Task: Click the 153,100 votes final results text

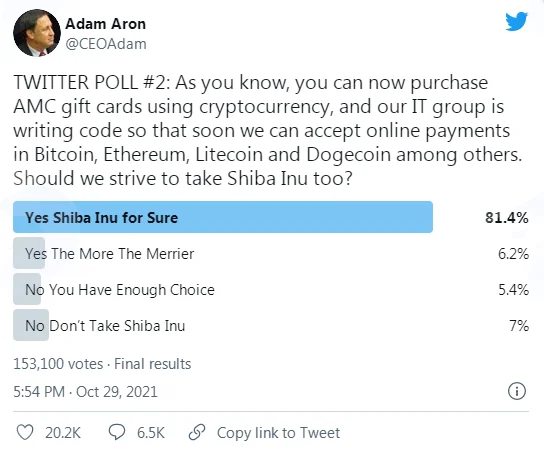Action: click(x=102, y=364)
